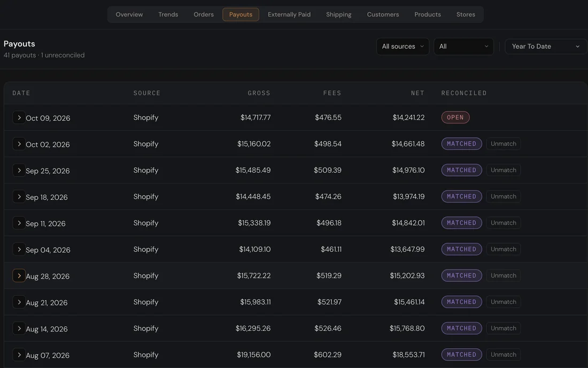Expand the Oct 09, 2026 payout row

19,118
